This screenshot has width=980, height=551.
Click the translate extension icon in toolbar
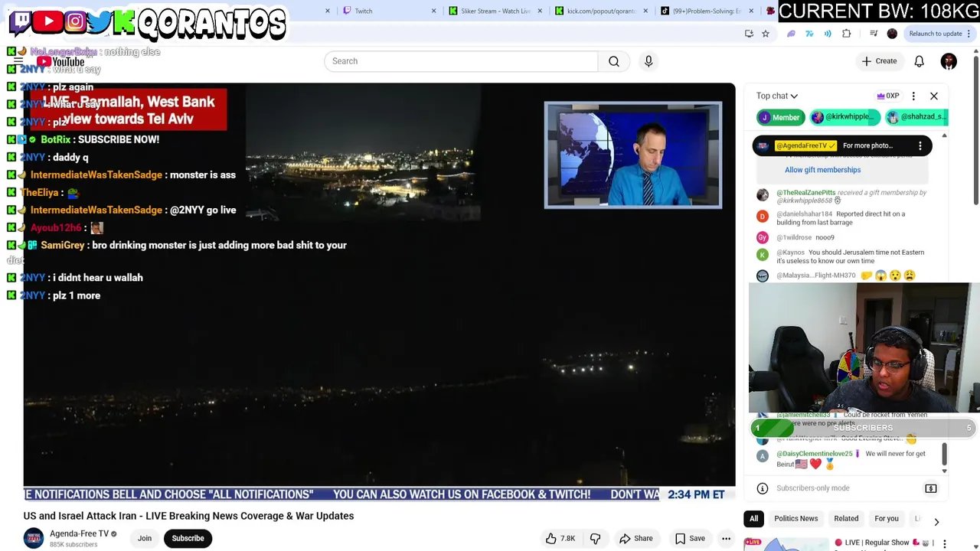[809, 34]
